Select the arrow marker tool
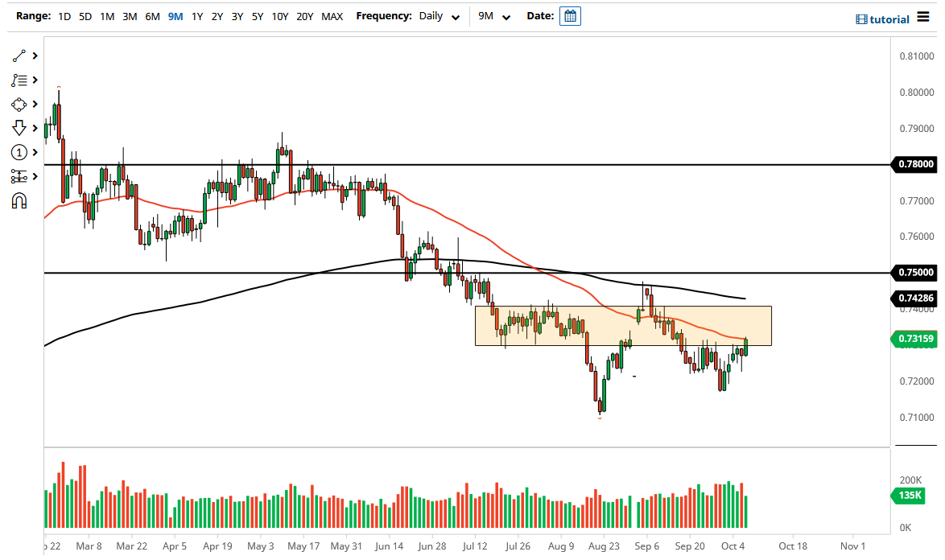Screen dimensions: 945x560 click(19, 127)
